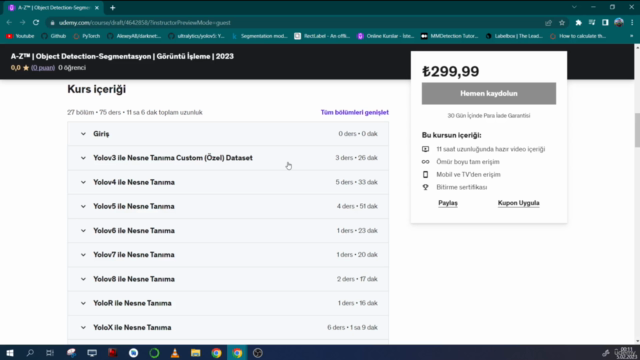Click Tüm bölümleri genişlet link
The image size is (640, 360).
[x=354, y=112]
